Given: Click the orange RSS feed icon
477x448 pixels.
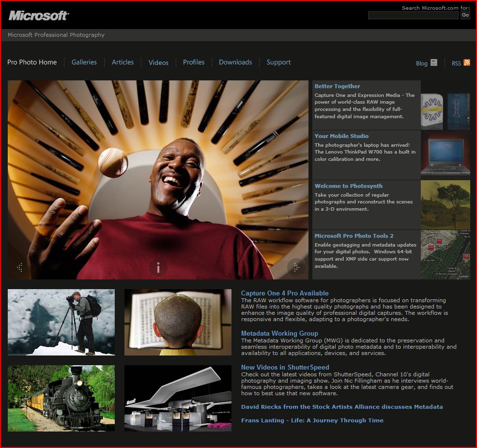Looking at the screenshot, I should click(467, 62).
